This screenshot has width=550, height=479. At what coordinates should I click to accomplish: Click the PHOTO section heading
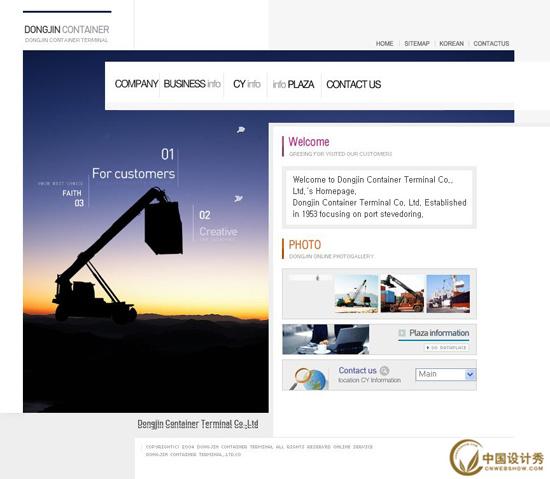(x=304, y=245)
